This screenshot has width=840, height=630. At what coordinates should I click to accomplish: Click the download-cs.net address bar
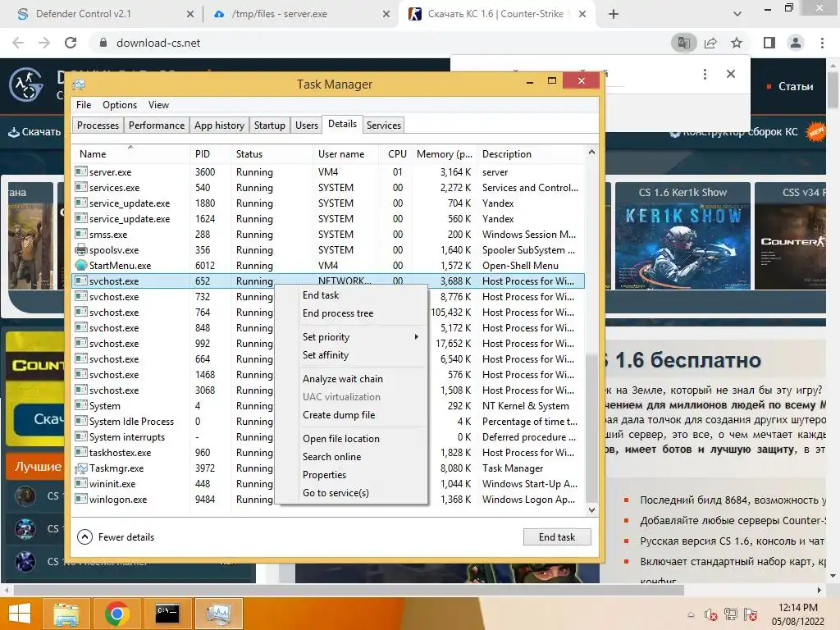tap(375, 43)
